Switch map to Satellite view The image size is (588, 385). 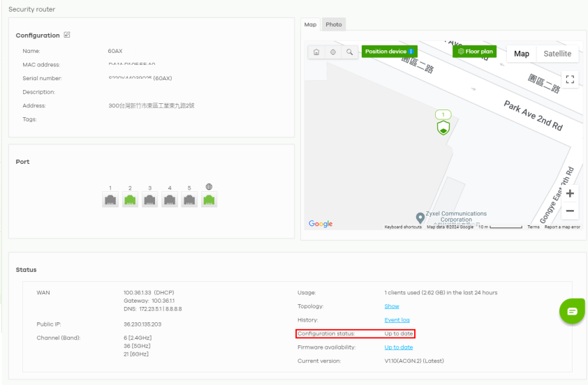(x=557, y=54)
